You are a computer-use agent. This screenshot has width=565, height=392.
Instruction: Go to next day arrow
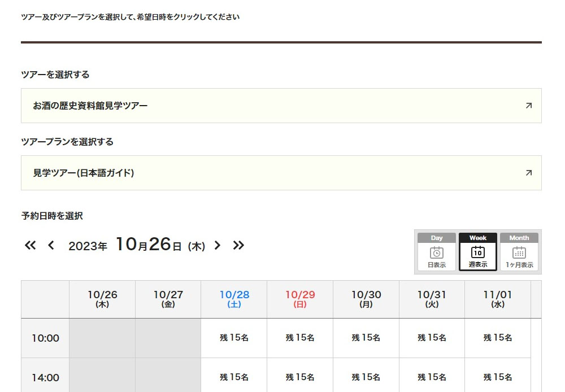coord(218,245)
